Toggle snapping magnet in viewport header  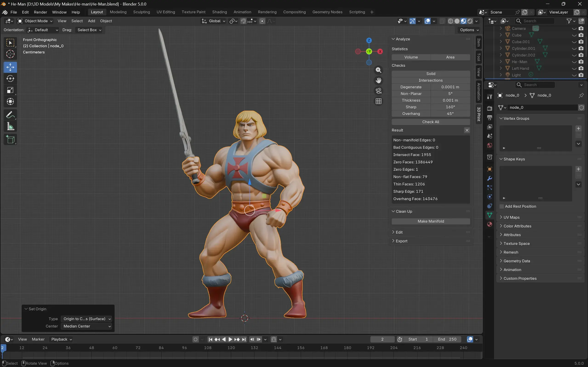243,21
